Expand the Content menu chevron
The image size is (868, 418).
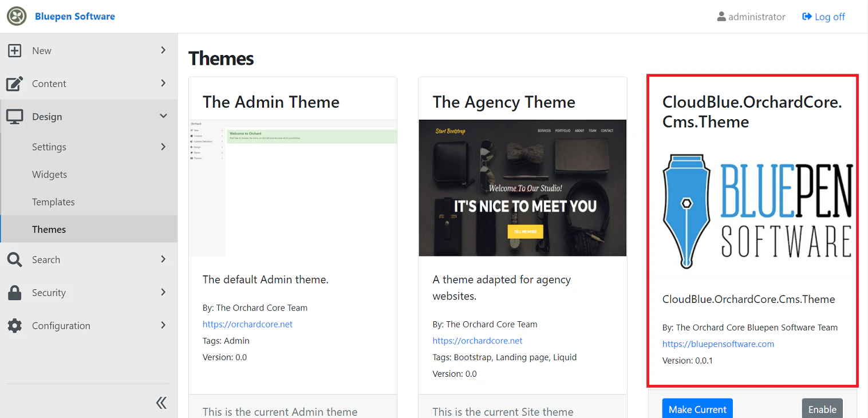163,84
